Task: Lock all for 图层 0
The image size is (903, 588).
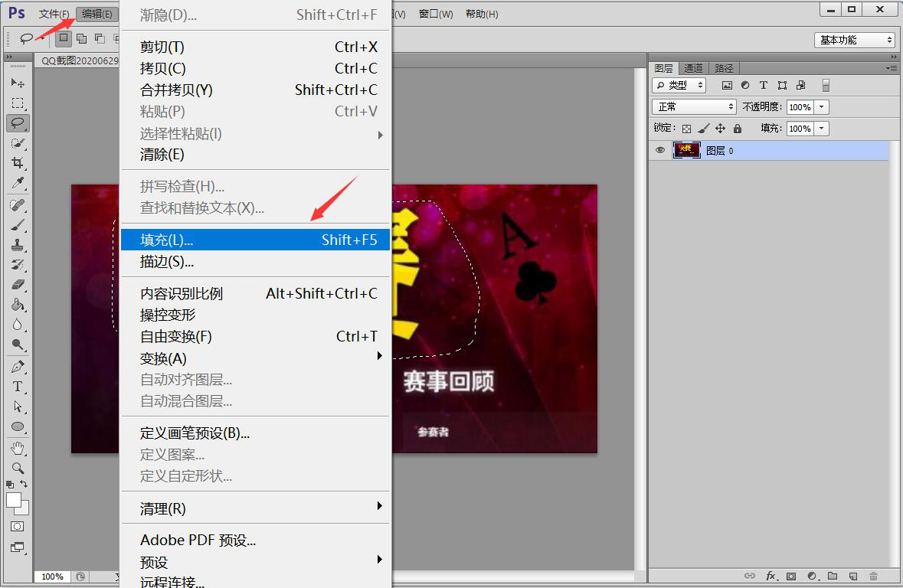Action: pyautogui.click(x=737, y=129)
